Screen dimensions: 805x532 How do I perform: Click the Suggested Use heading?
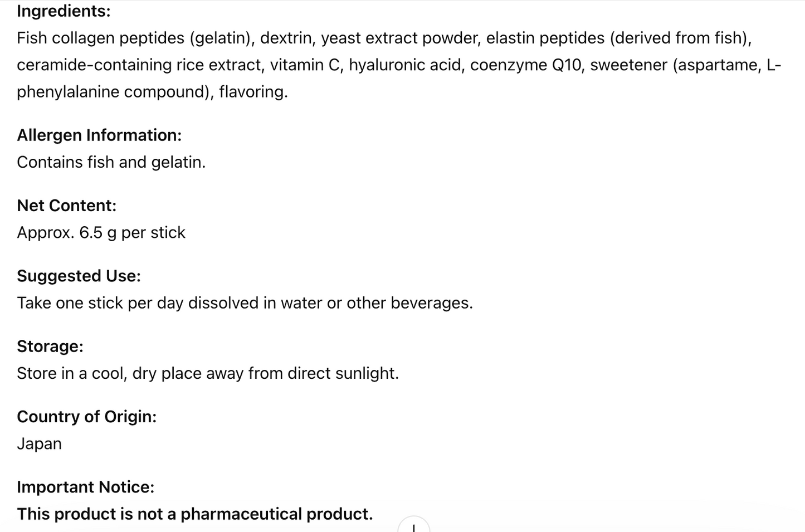(79, 276)
